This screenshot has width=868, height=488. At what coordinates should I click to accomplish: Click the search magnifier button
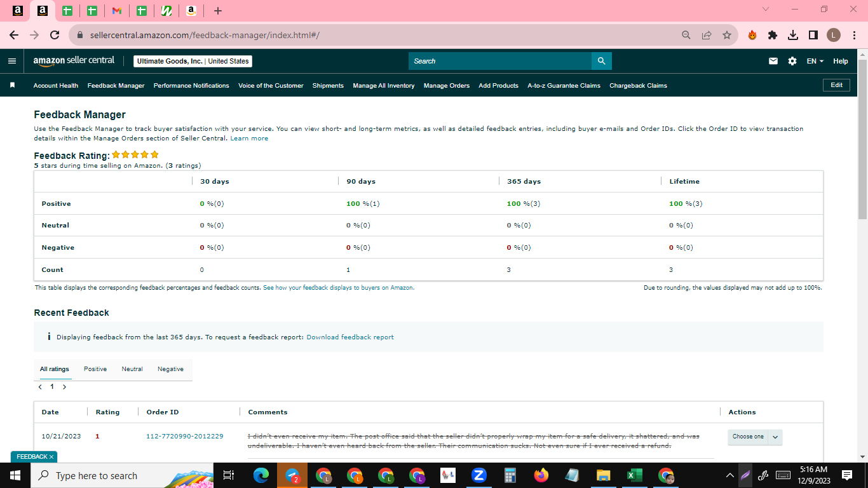pos(601,61)
